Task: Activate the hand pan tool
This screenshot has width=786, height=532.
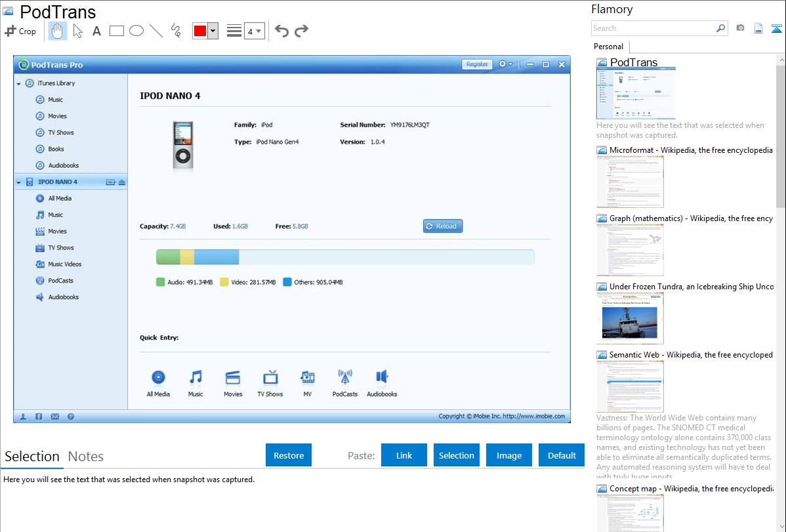Action: click(x=58, y=31)
